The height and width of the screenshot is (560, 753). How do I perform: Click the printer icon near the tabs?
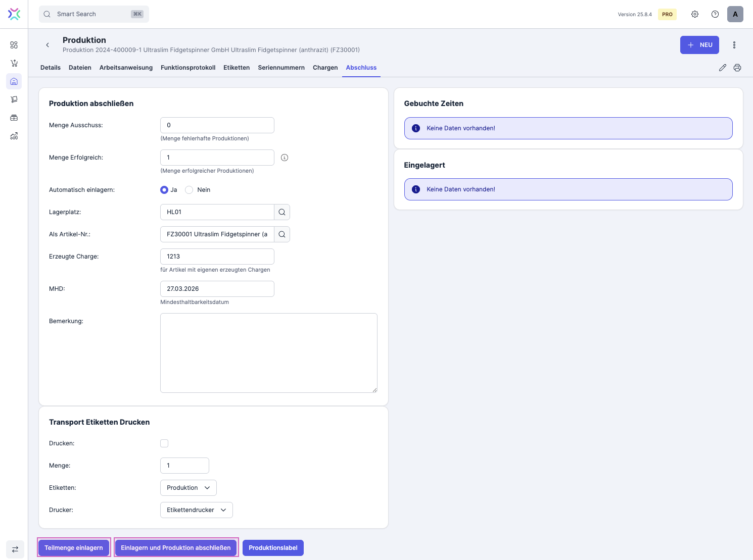click(x=737, y=68)
